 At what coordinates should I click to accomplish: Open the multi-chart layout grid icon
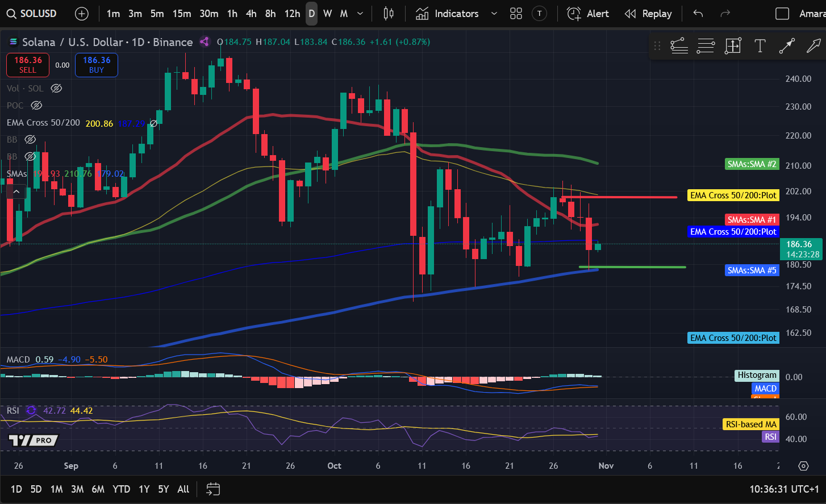point(516,13)
